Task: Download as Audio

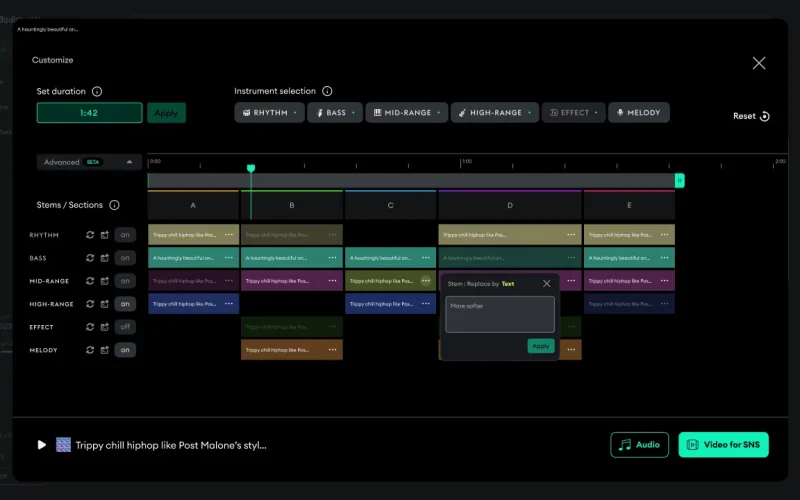Action: (639, 445)
